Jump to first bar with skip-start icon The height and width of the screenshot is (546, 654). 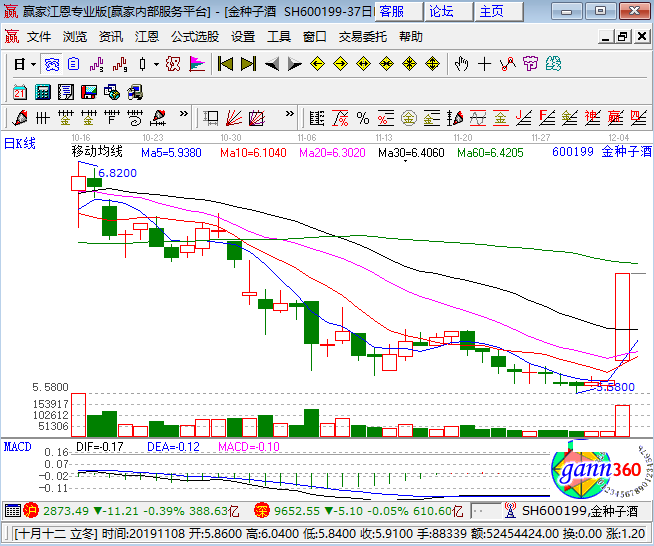coord(226,64)
